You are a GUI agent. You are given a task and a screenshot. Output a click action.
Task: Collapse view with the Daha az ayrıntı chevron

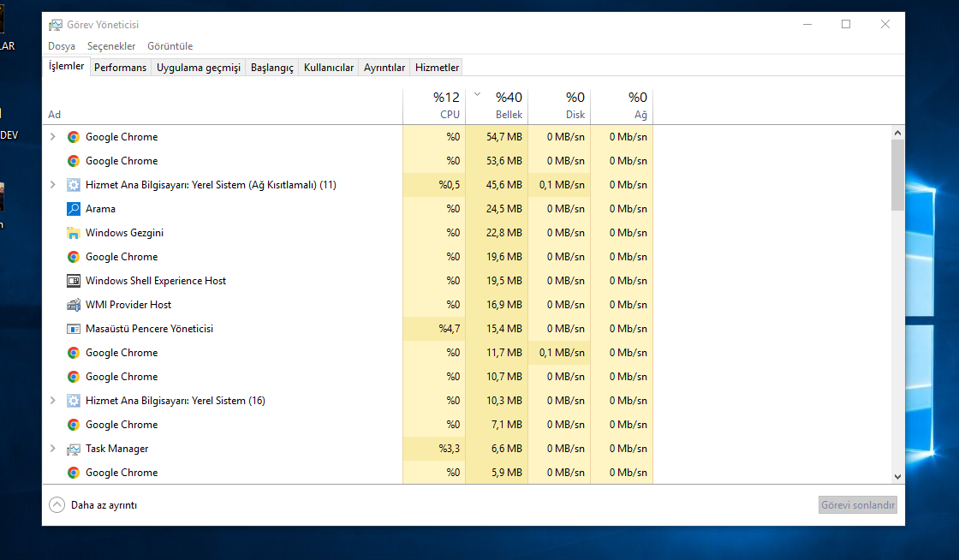pyautogui.click(x=57, y=505)
